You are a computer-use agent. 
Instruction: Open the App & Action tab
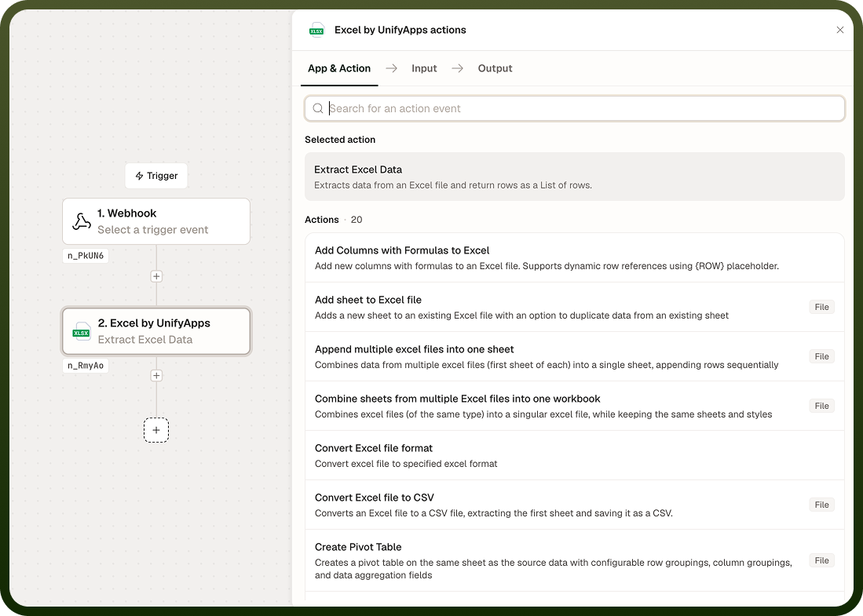(339, 68)
